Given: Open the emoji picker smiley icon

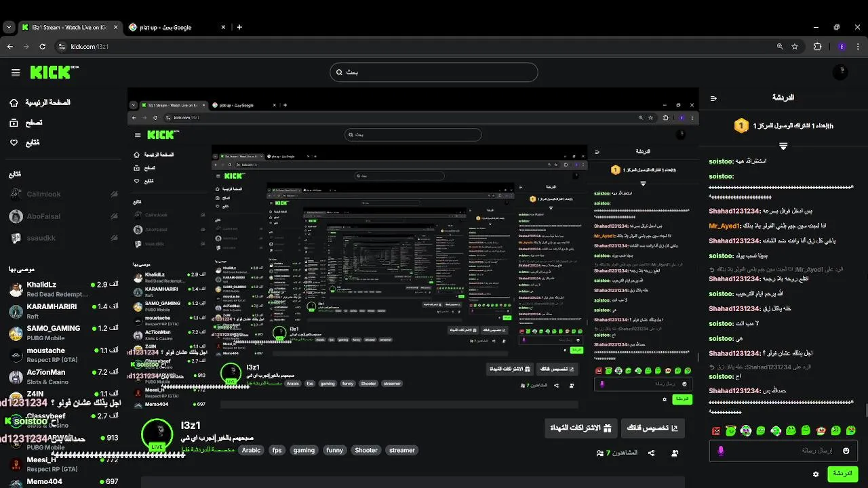Looking at the screenshot, I should click(x=846, y=451).
